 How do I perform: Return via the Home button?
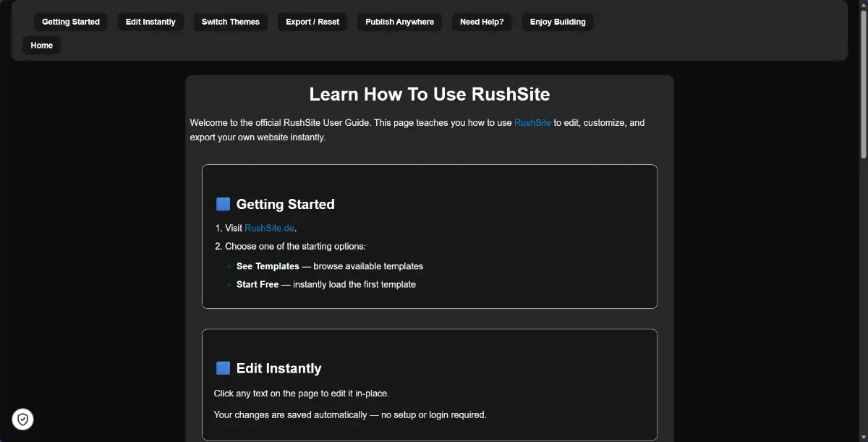[x=42, y=45]
